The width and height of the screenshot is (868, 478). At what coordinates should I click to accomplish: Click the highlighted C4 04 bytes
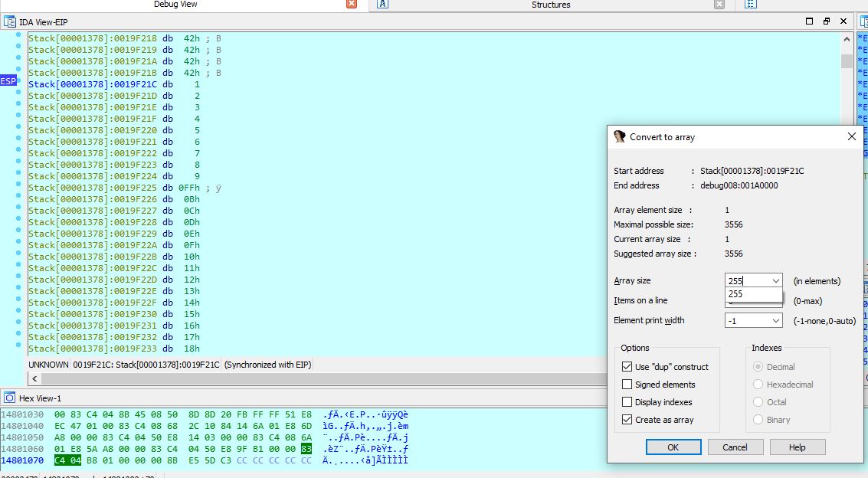tap(67, 460)
